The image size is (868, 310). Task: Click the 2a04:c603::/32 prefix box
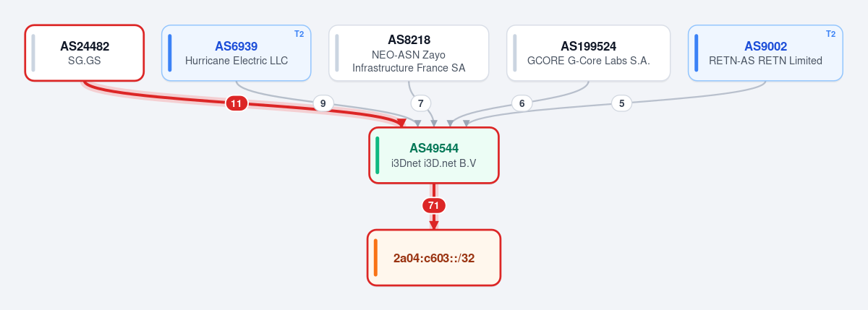point(434,258)
